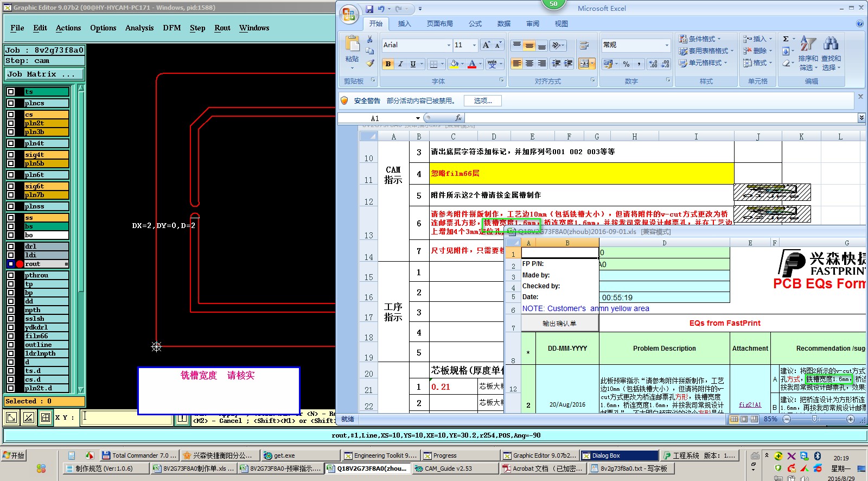Switch to the Formulas ribbon tab
Image resolution: width=868 pixels, height=481 pixels.
475,24
